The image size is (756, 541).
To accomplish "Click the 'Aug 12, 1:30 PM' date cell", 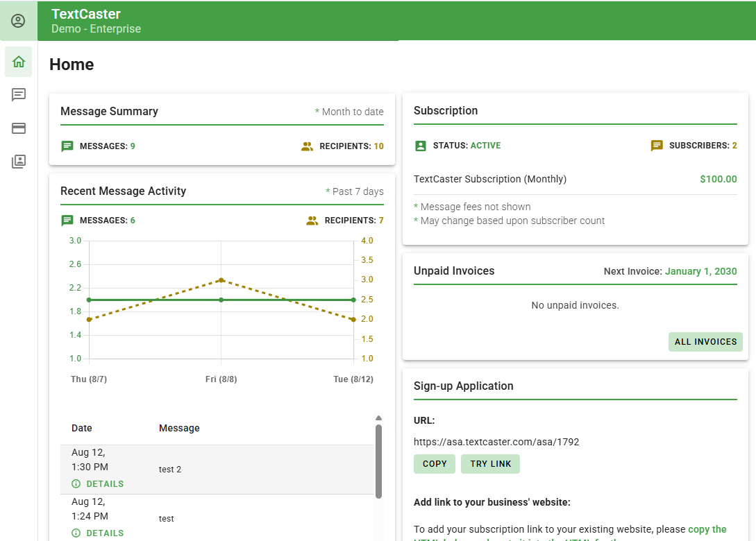I will coord(90,460).
